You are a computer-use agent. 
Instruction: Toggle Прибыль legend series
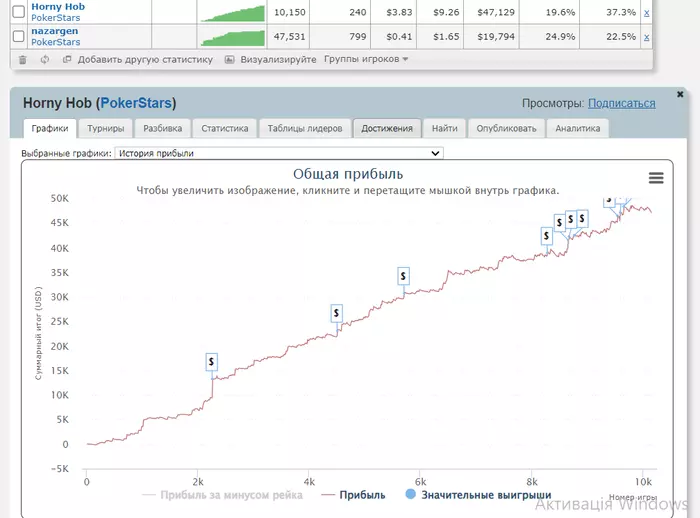pyautogui.click(x=353, y=495)
